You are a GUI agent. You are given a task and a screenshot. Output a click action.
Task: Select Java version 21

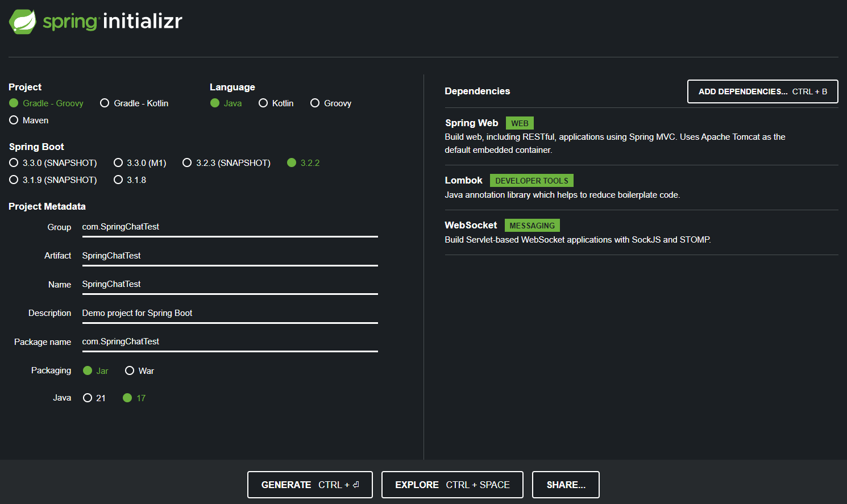(94, 398)
